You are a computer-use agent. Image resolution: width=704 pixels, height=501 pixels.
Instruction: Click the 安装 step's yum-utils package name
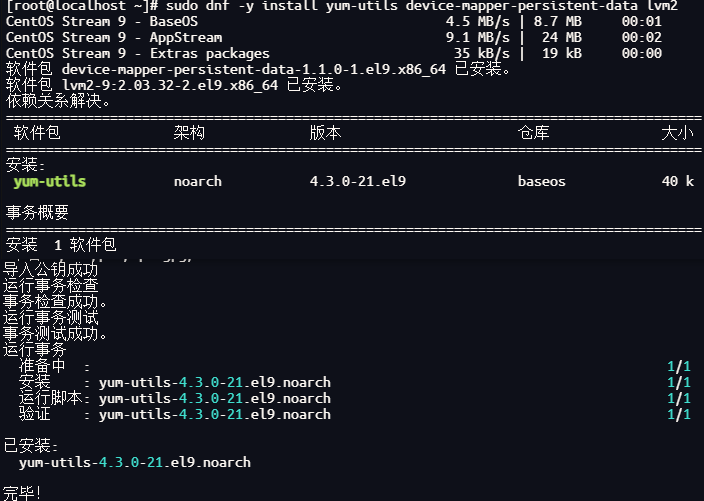click(215, 382)
